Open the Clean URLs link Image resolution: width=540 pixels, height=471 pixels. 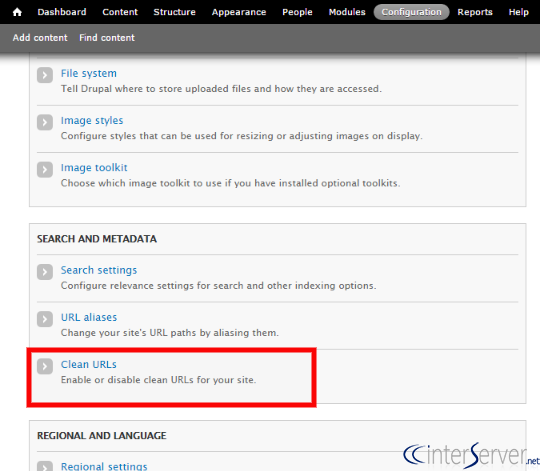89,365
